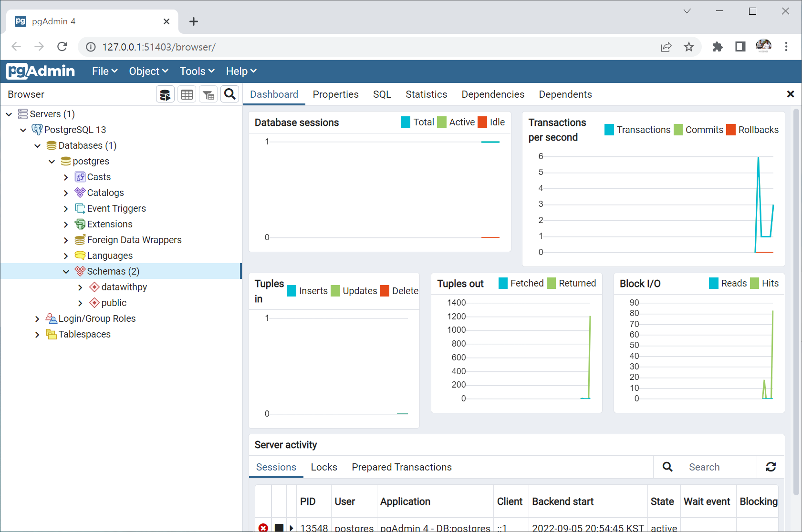Open Search Objects magnifier icon
802x532 pixels.
coord(230,94)
